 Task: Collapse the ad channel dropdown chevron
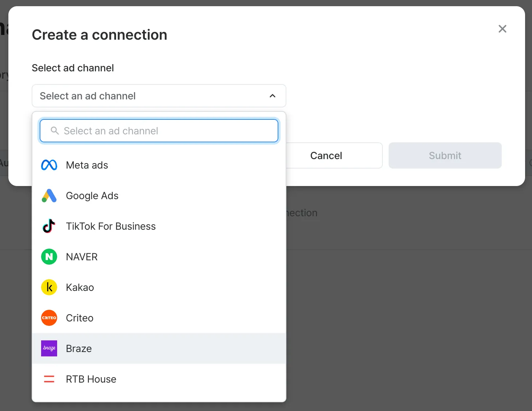[273, 96]
